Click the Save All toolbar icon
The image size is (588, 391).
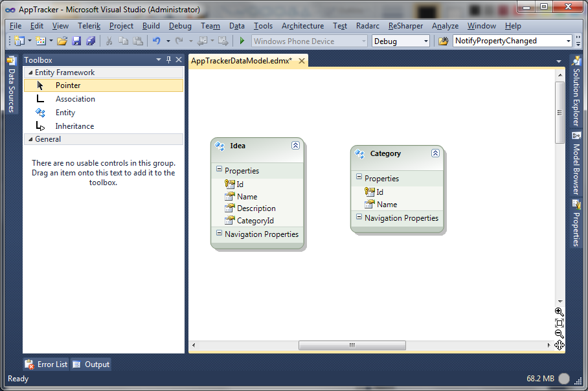(x=91, y=41)
